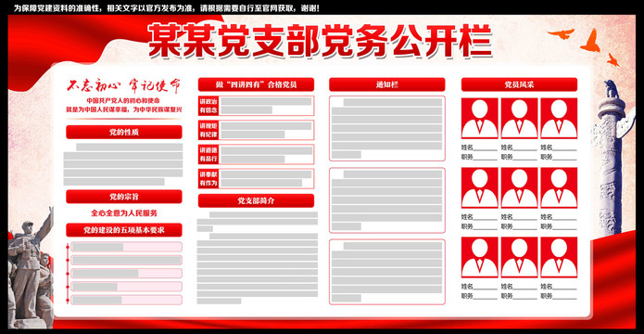Select the 讲政治 有信念 label
This screenshot has width=644, height=334.
pos(208,106)
